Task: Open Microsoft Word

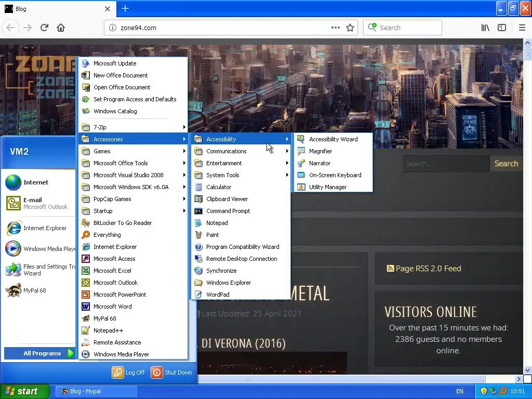Action: pos(134,307)
